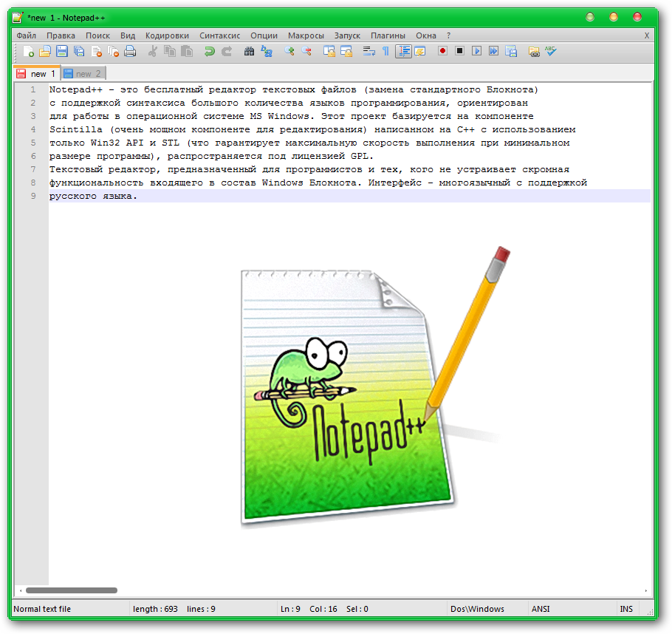The height and width of the screenshot is (634, 672).
Task: Click the Copy icon in the toolbar
Action: click(170, 52)
